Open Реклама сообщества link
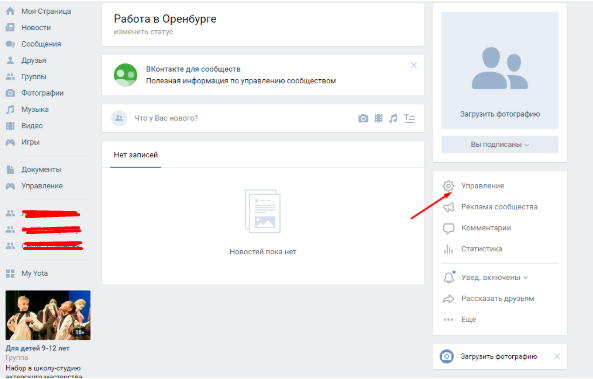Viewport: 593px width, 379px height. click(x=499, y=207)
